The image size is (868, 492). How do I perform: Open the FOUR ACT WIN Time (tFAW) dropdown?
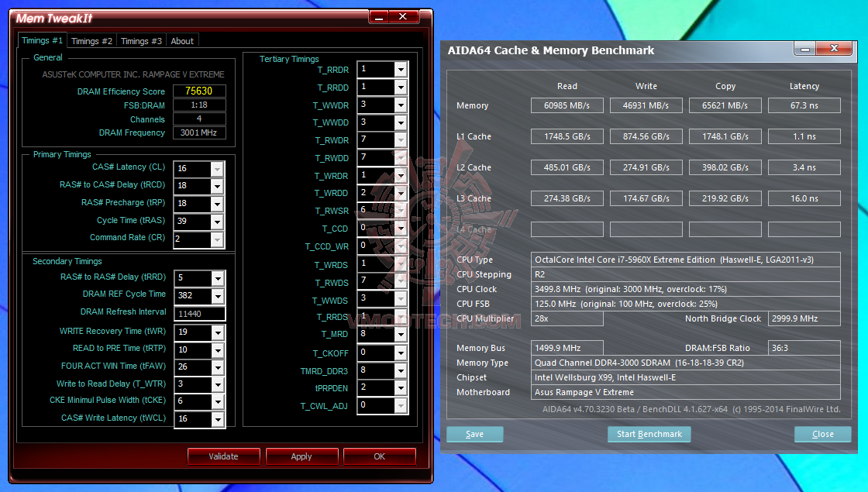click(218, 367)
